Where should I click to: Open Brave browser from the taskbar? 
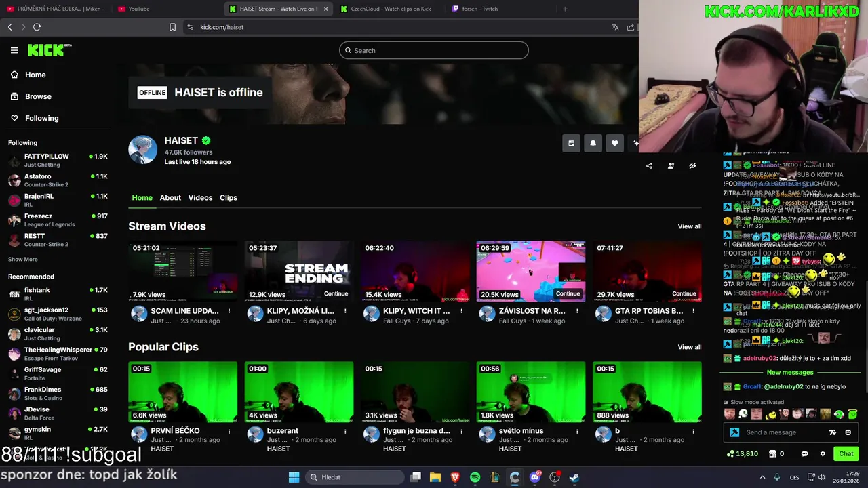(x=455, y=477)
